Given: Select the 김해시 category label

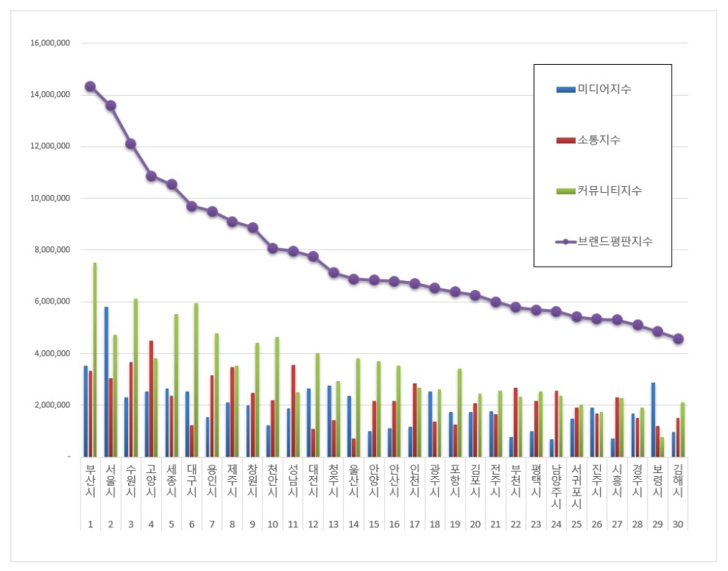Looking at the screenshot, I should (678, 480).
